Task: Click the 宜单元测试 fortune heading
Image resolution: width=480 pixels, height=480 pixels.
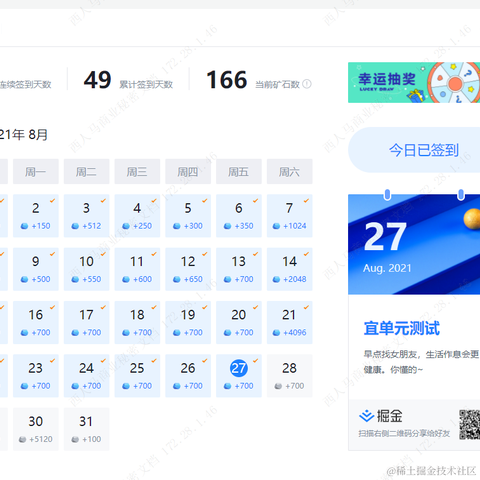Action: click(x=402, y=328)
